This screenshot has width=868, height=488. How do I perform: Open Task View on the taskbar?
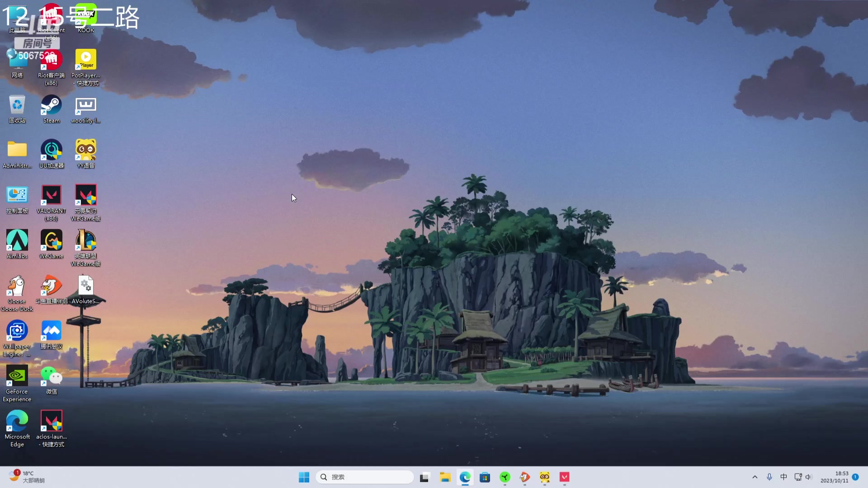pyautogui.click(x=424, y=477)
